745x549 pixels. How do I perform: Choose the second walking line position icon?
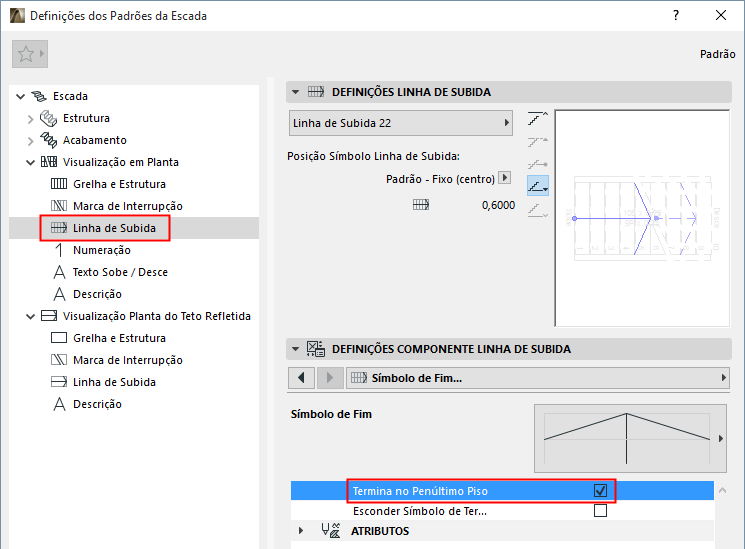click(x=538, y=142)
